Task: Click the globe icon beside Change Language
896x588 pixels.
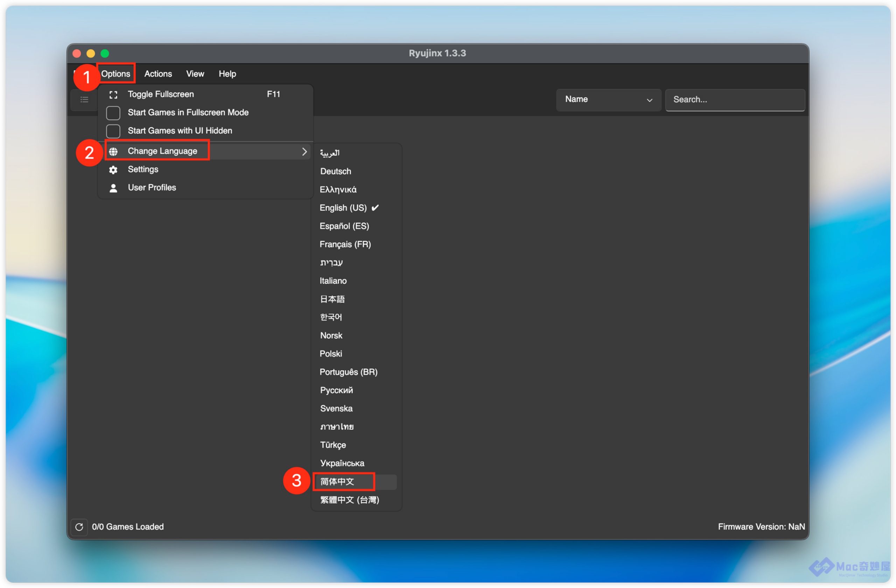Action: point(113,151)
